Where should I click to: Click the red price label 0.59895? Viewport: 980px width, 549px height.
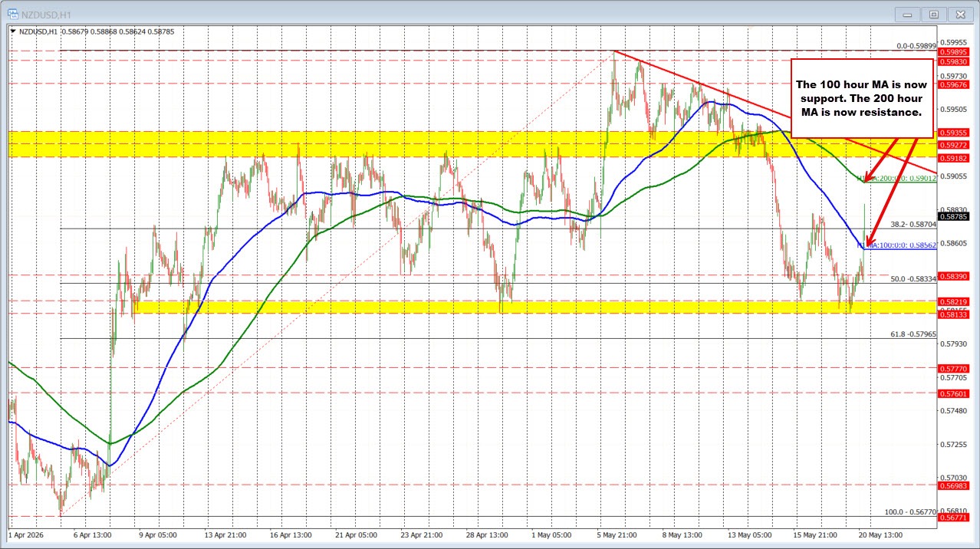(955, 51)
